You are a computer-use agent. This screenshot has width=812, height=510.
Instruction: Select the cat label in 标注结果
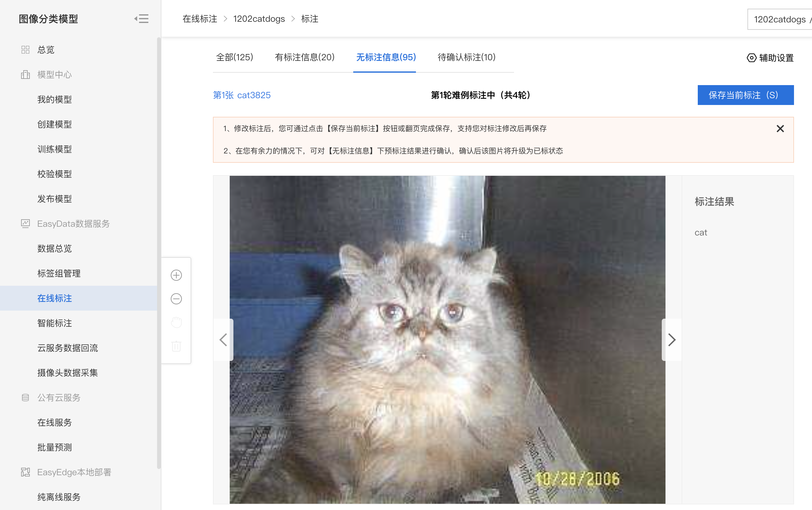click(701, 233)
